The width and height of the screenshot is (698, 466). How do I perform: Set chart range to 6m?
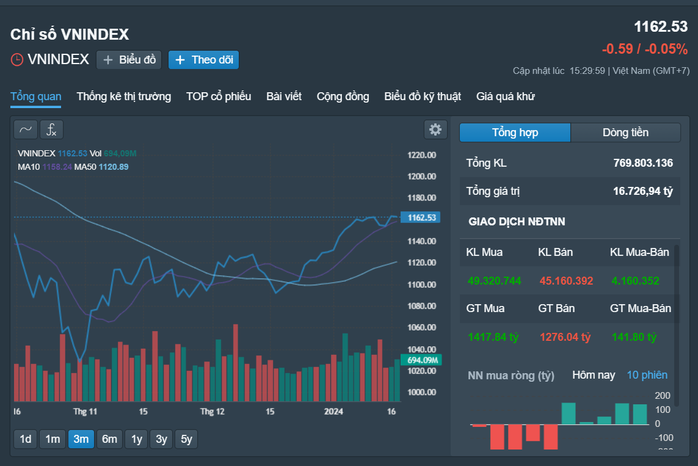[x=110, y=439]
